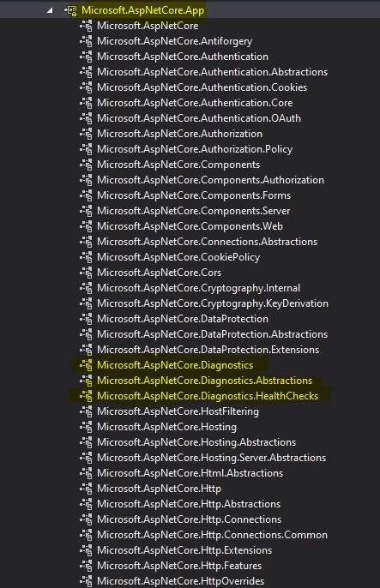
Task: Click icon beside Microsoft.AspNetCore.DataProtection.Abstractions
Action: click(86, 334)
